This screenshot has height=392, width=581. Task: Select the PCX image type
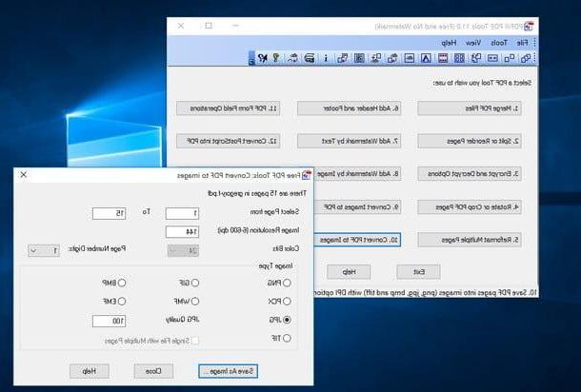pyautogui.click(x=287, y=302)
